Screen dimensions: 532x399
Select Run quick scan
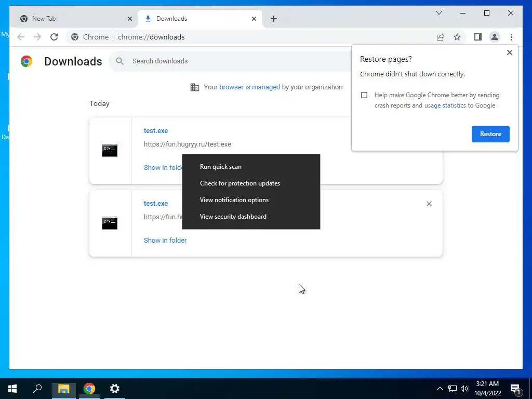click(251, 167)
